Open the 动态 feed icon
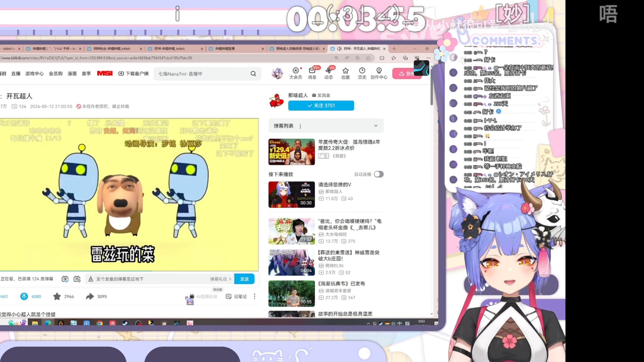This screenshot has width=644, height=362. click(329, 73)
